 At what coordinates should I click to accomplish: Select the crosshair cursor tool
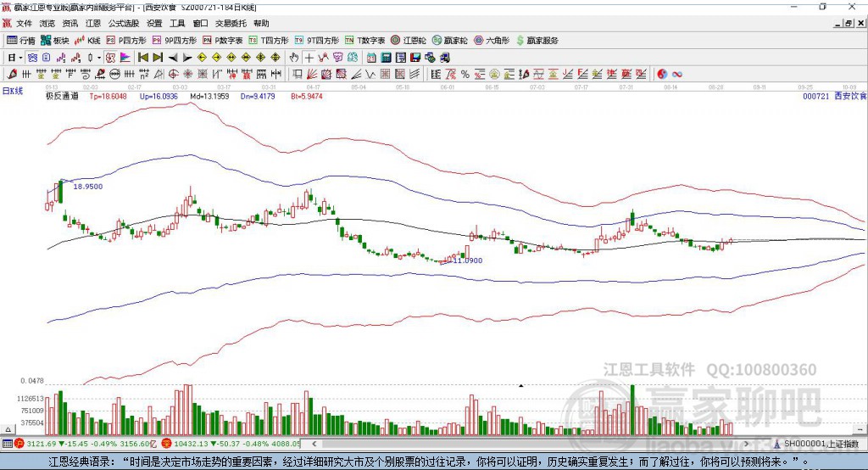click(309, 58)
